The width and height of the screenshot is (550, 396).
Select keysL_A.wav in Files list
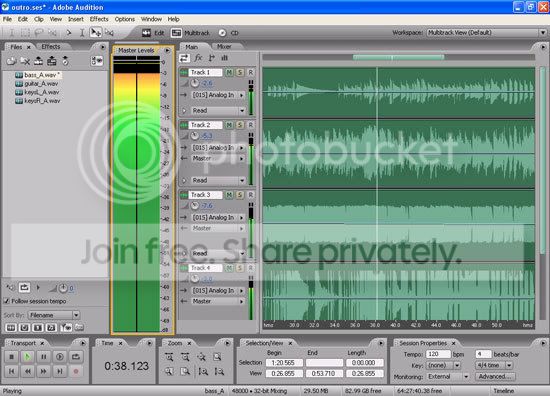[x=37, y=92]
